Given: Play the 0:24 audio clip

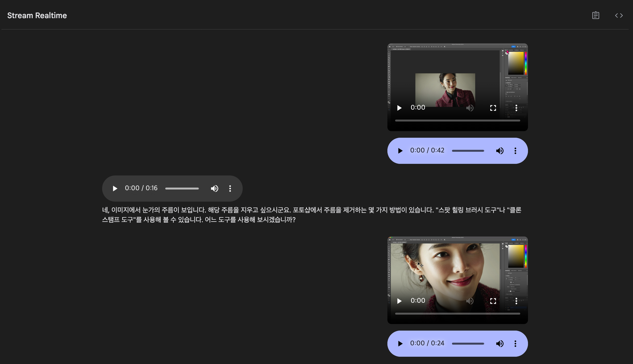Looking at the screenshot, I should coord(400,343).
